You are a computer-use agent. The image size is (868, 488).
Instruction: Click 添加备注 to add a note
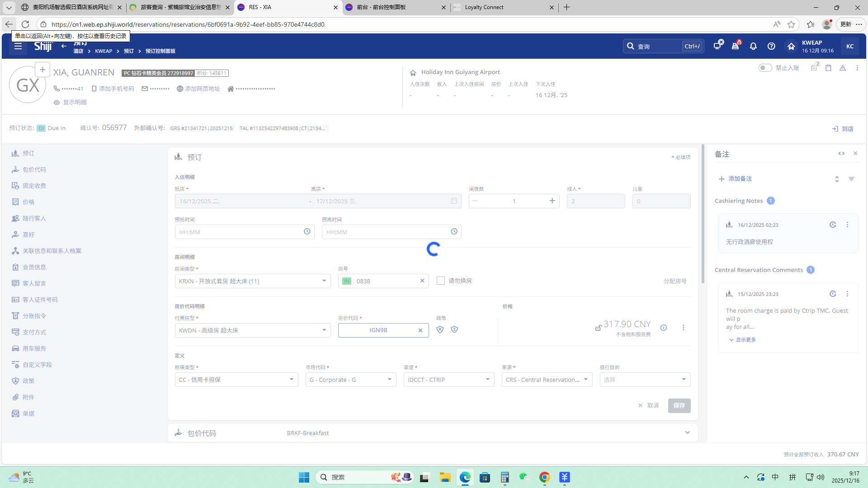click(x=735, y=179)
